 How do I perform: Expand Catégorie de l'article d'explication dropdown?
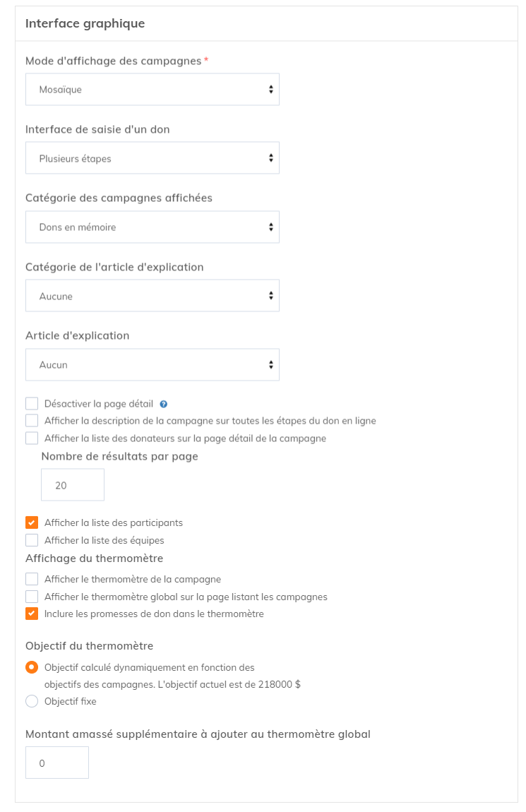(153, 296)
